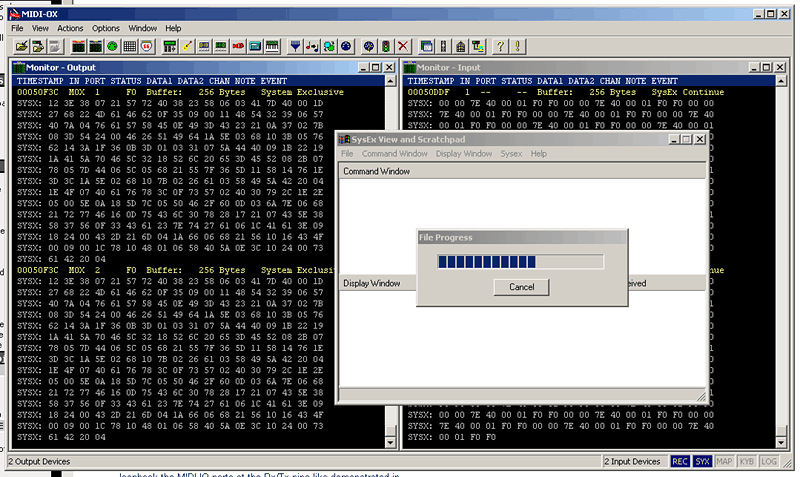
Task: Click the music notes mapping toolbar icon
Action: tap(312, 46)
